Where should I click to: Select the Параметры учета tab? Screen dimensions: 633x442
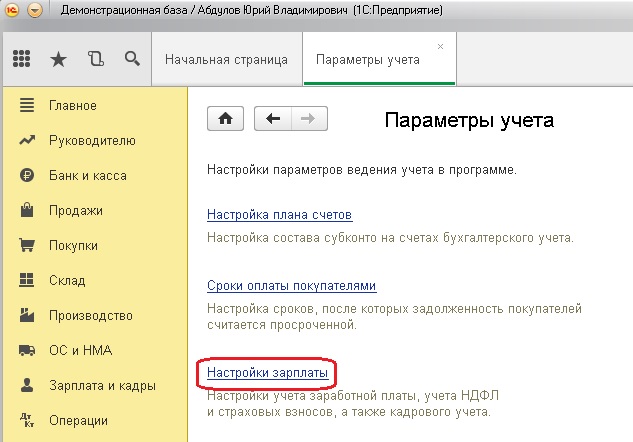tap(367, 60)
